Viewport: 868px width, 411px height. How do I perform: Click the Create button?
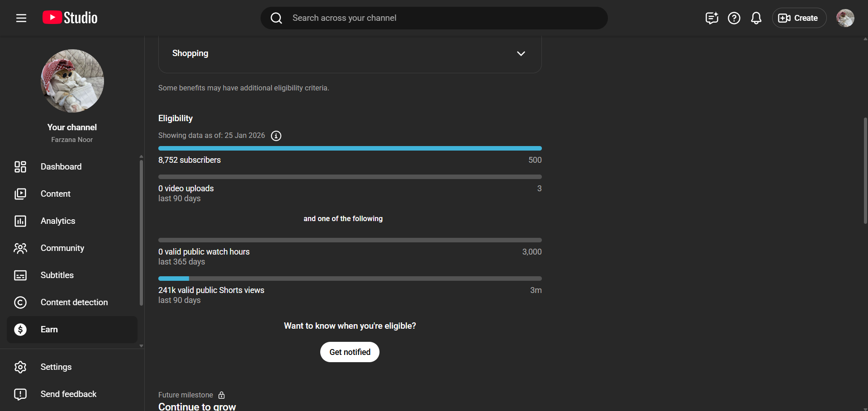pyautogui.click(x=799, y=18)
